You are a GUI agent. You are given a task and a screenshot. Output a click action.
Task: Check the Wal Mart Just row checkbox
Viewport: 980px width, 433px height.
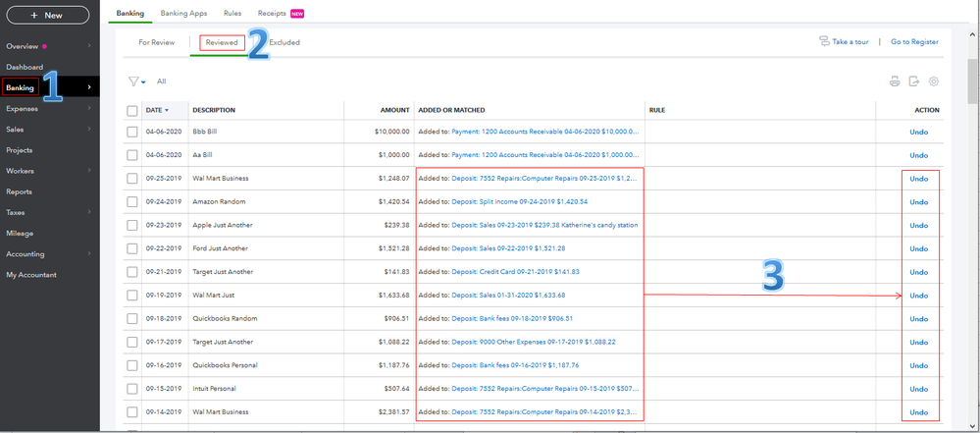pos(131,296)
